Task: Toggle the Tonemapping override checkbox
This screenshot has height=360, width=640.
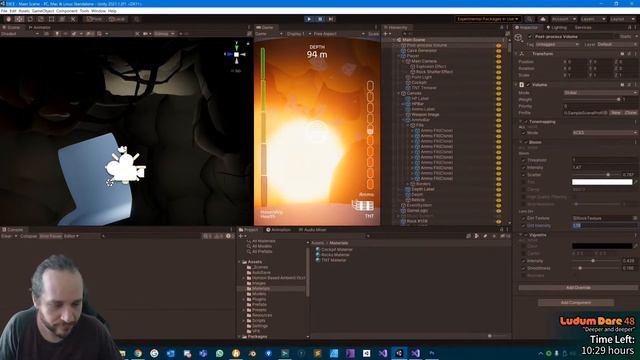Action: point(527,122)
